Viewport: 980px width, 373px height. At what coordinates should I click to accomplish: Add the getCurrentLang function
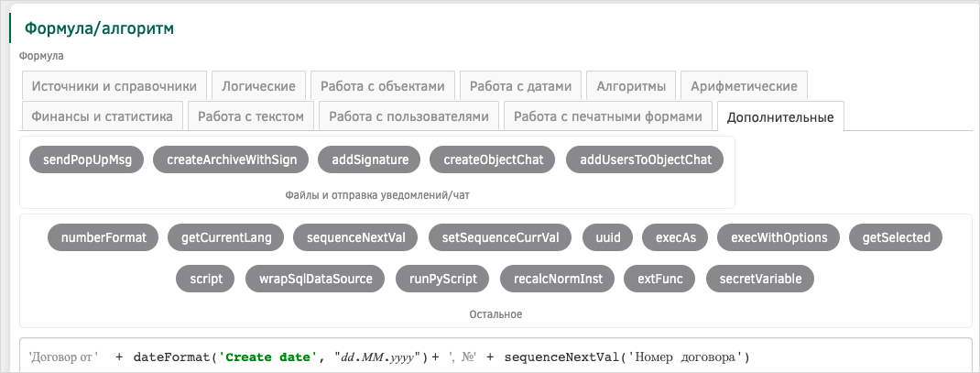226,237
